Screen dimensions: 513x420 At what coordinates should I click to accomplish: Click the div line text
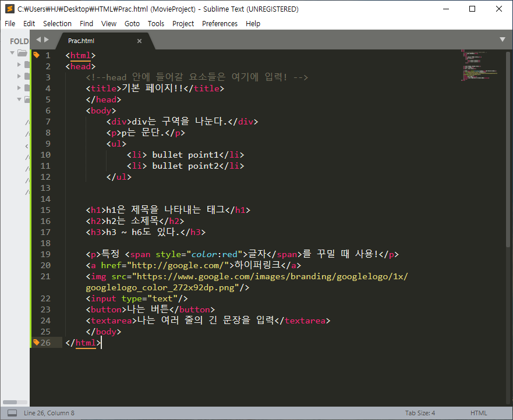(182, 122)
